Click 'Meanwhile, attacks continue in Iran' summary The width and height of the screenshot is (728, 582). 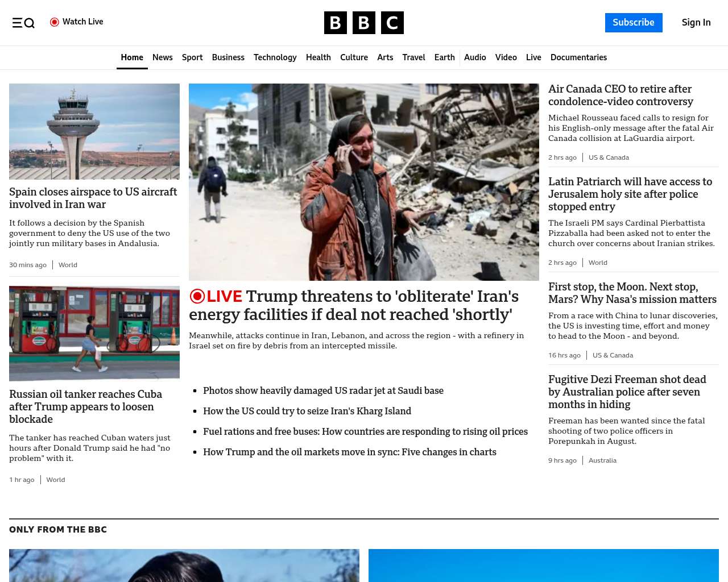357,341
